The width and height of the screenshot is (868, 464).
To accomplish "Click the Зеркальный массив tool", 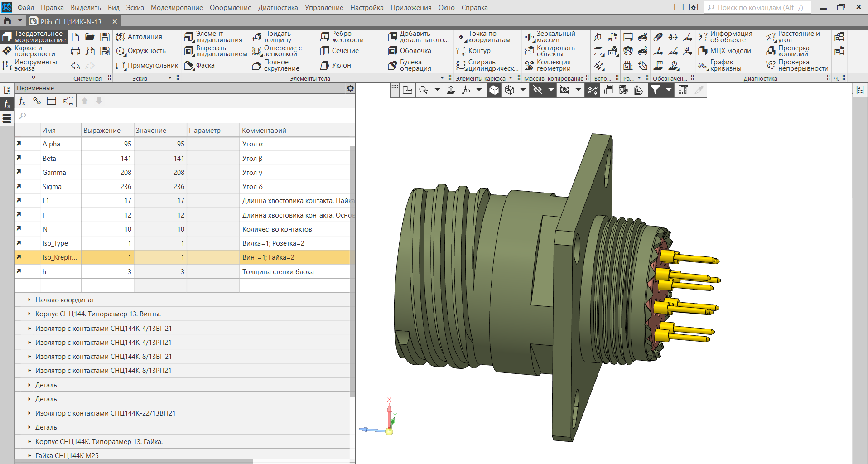I will (550, 37).
